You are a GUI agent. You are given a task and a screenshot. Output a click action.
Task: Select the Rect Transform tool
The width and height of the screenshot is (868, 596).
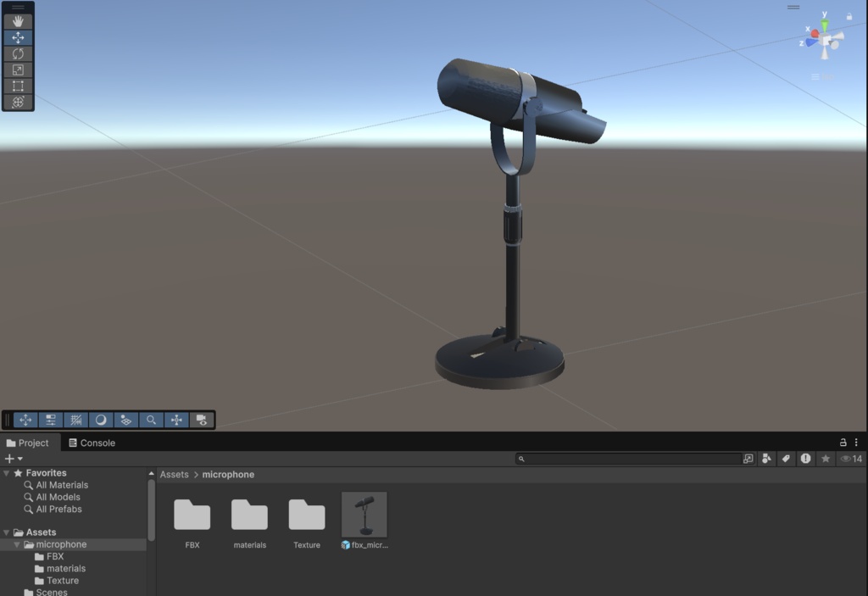pyautogui.click(x=18, y=86)
